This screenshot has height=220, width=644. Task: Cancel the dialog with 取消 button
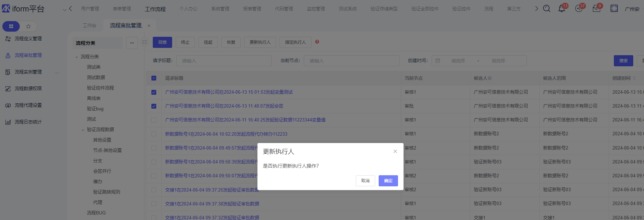(x=365, y=181)
